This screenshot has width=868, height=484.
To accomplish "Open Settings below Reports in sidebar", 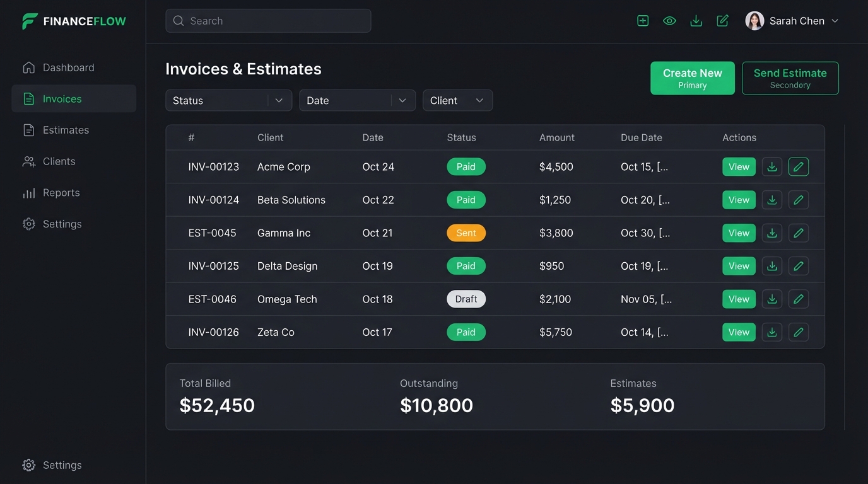I will (74, 224).
